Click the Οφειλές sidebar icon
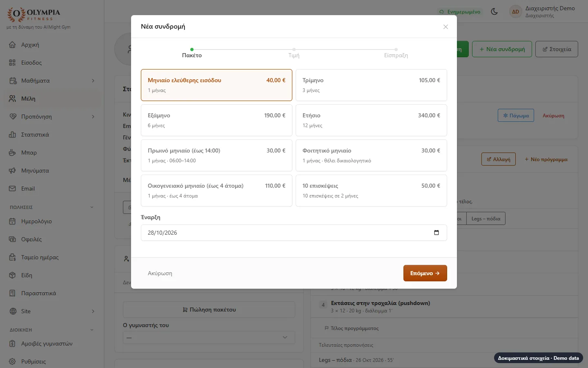This screenshot has width=588, height=368. tap(13, 239)
